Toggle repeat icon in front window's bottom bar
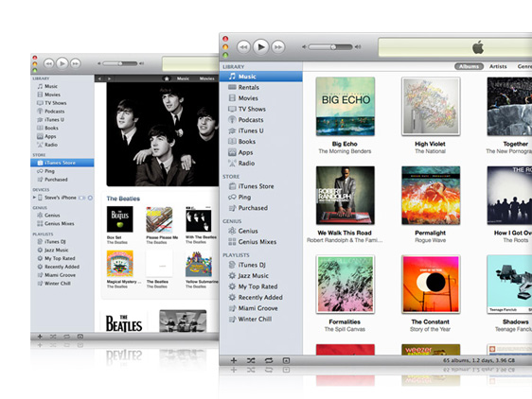This screenshot has width=532, height=399. tap(269, 360)
